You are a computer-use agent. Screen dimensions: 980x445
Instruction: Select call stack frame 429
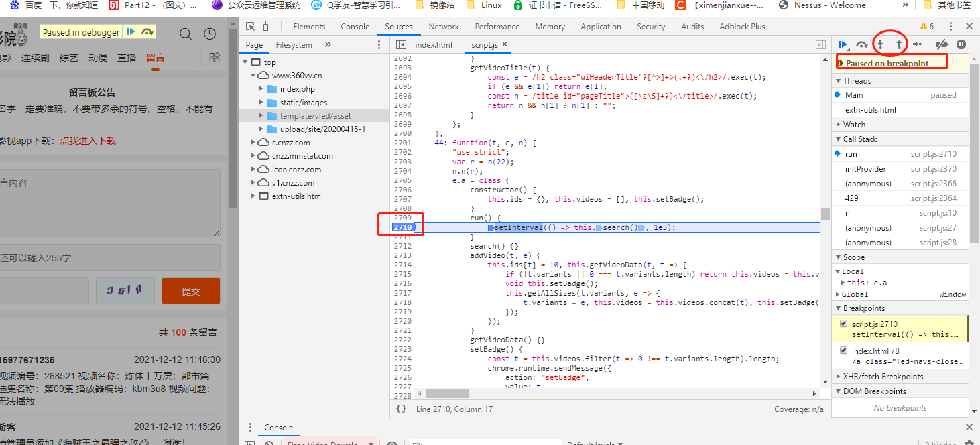click(x=900, y=198)
